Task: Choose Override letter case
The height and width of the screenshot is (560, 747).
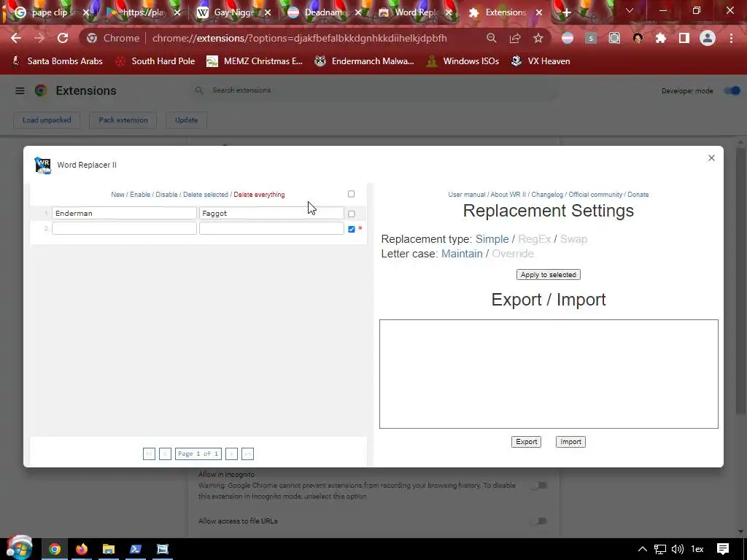Action: click(513, 254)
